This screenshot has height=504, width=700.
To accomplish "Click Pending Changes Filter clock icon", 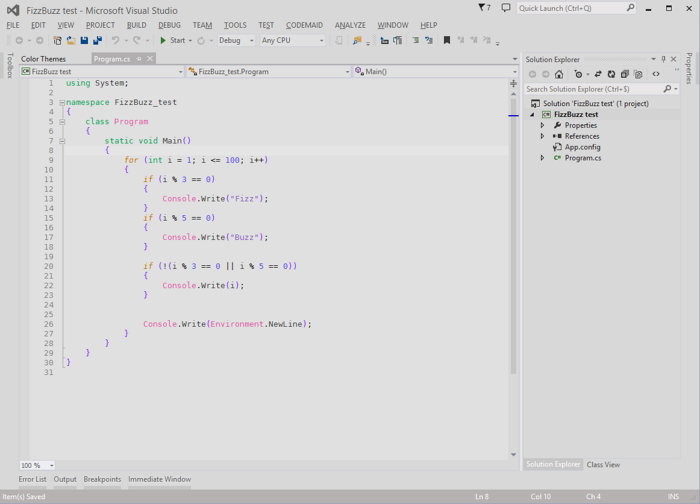I will (x=579, y=74).
